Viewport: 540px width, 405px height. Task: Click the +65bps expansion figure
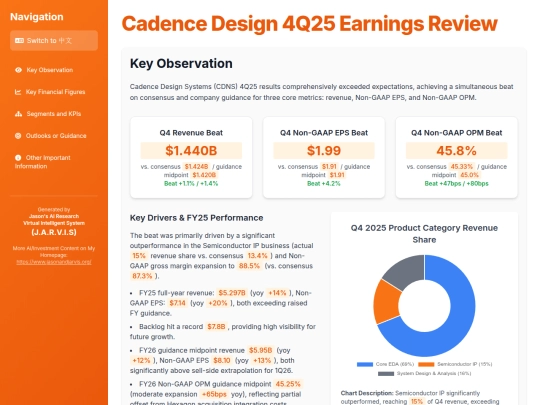click(214, 394)
